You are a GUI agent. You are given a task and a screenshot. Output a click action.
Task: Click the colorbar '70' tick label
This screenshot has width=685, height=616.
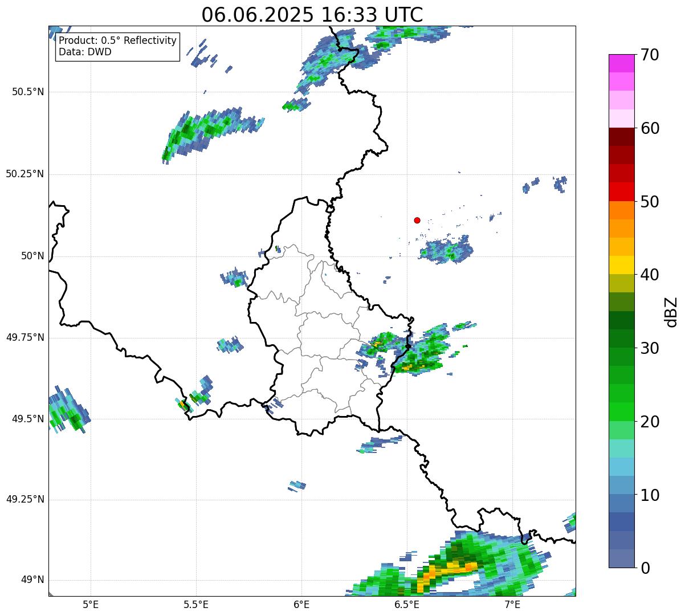pos(650,55)
